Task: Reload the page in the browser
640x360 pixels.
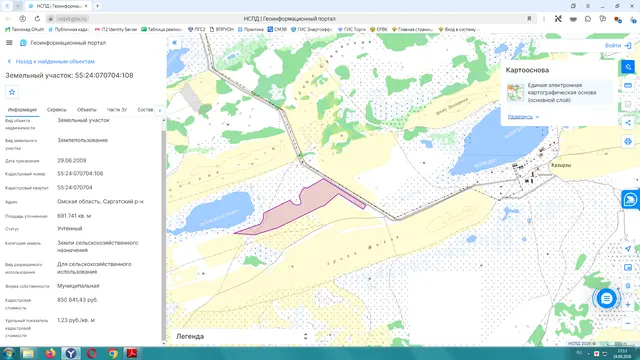Action: coord(37,19)
